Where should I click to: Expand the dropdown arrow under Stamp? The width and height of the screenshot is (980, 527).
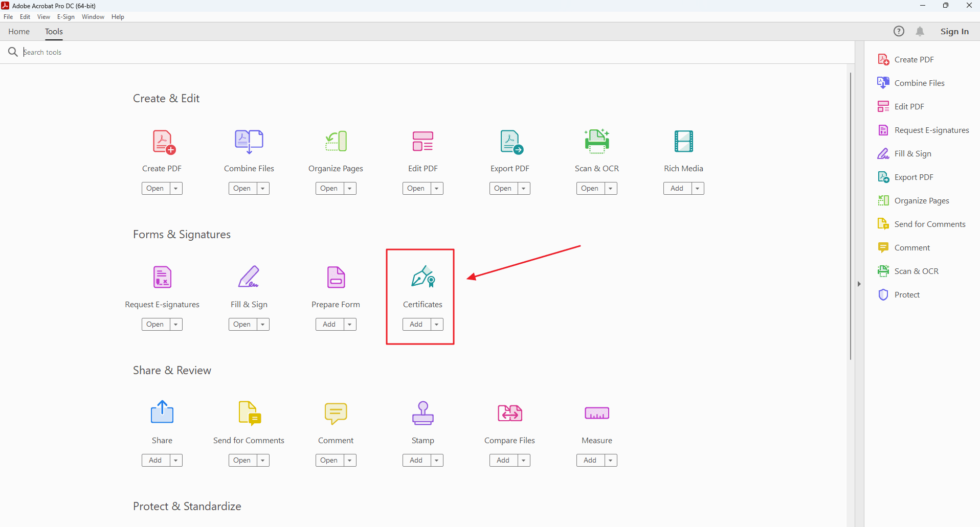pos(437,461)
